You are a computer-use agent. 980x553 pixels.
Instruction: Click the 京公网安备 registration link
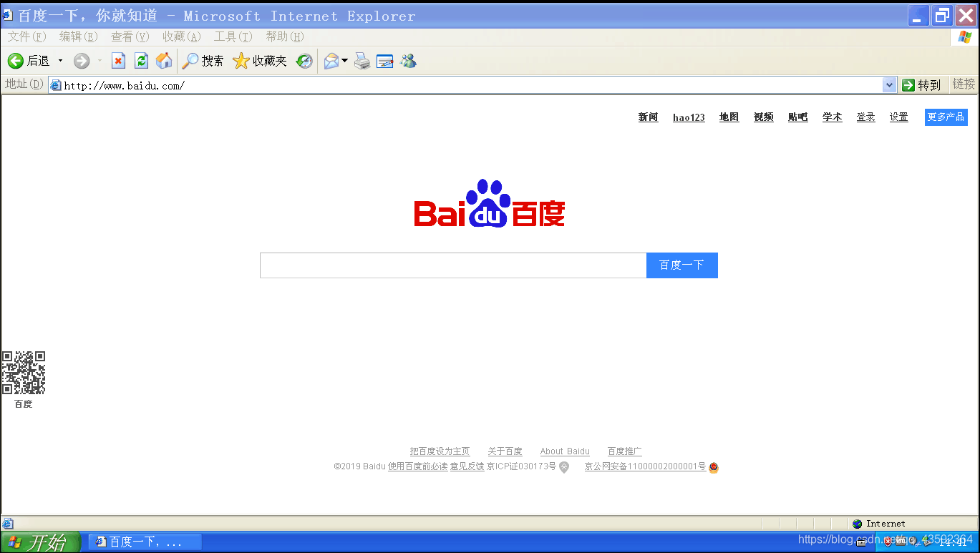pyautogui.click(x=645, y=466)
